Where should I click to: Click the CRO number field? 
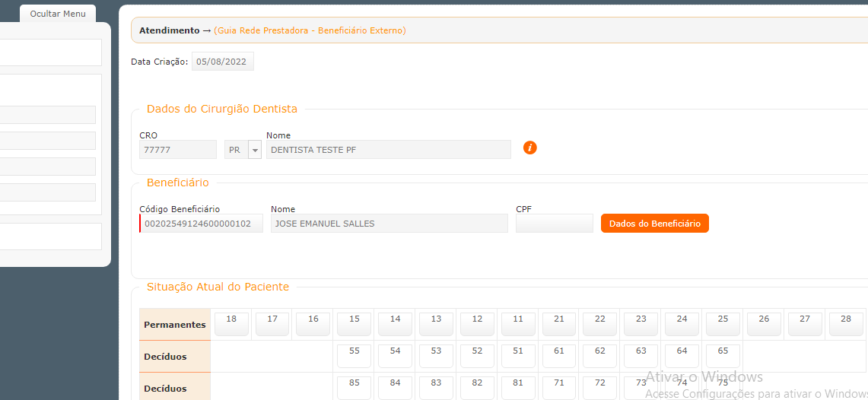pos(178,150)
